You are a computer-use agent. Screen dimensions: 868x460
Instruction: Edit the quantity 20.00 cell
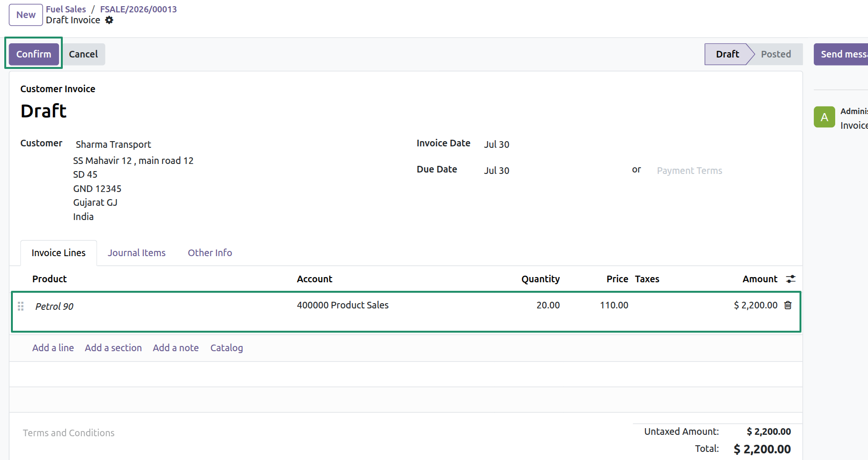[x=548, y=305]
